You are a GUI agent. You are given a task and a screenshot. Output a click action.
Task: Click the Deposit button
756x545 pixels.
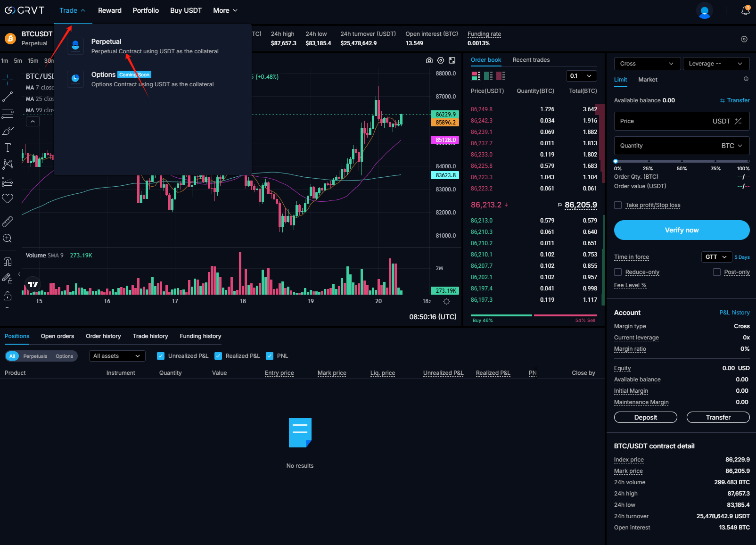pyautogui.click(x=645, y=417)
